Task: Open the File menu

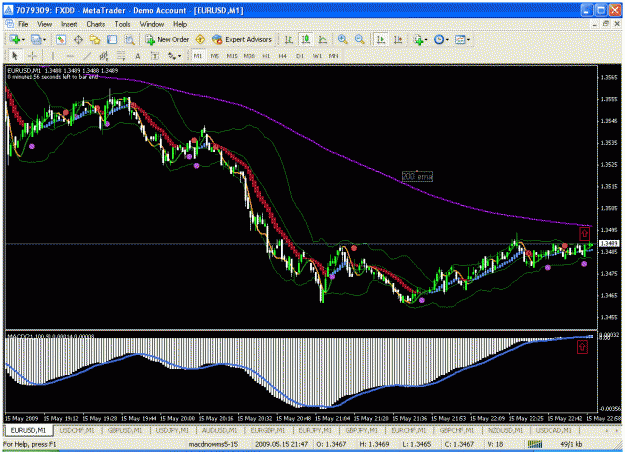Action: pyautogui.click(x=23, y=24)
